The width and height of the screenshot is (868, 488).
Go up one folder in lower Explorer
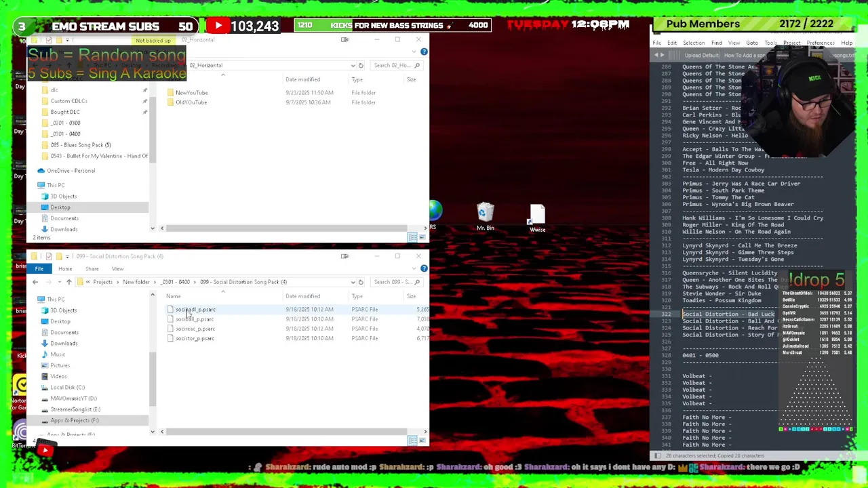[68, 282]
